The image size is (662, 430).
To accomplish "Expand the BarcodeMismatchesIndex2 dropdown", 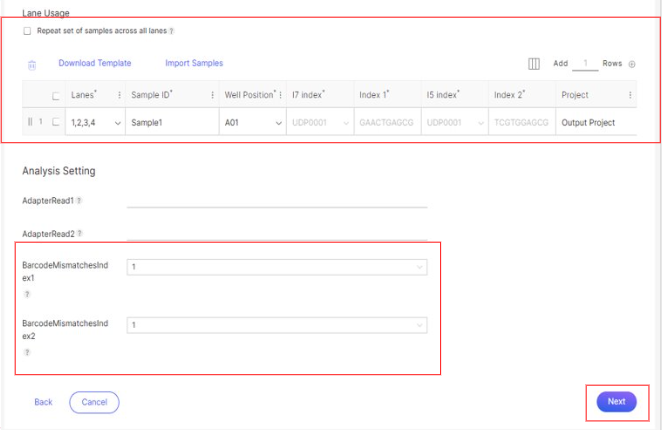I will click(419, 325).
